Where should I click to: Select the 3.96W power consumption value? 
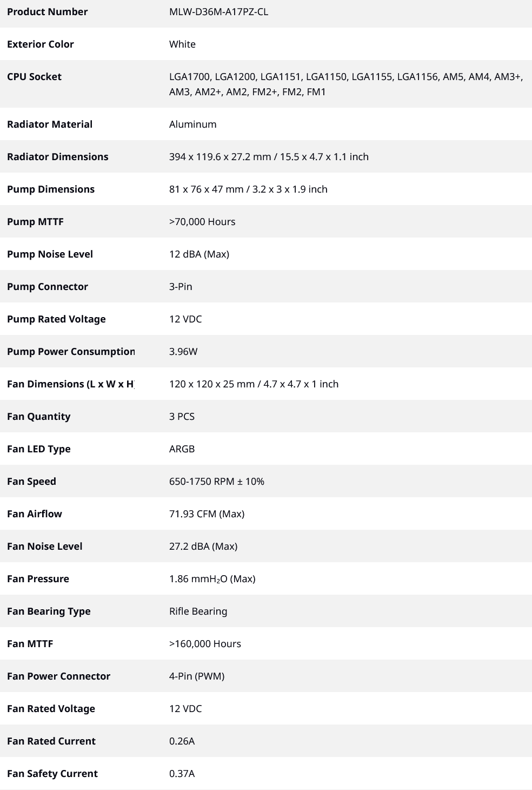tap(183, 351)
